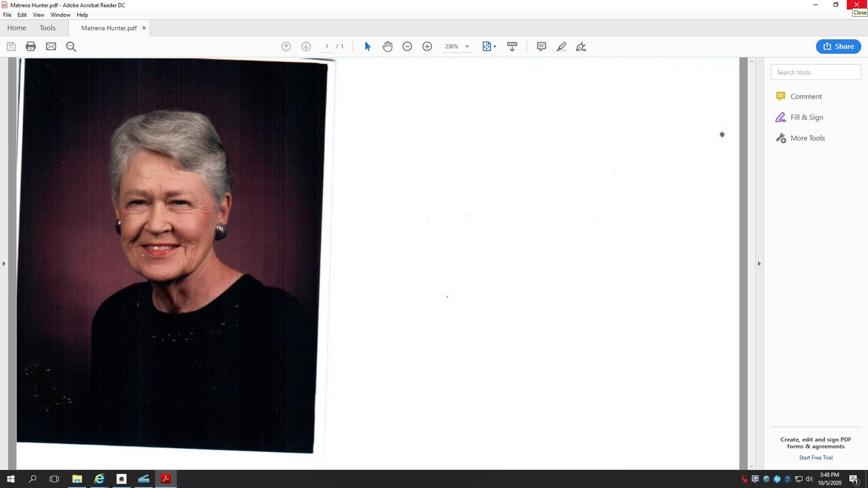Viewport: 868px width, 488px height.
Task: Click the blue Share button
Action: pos(838,46)
